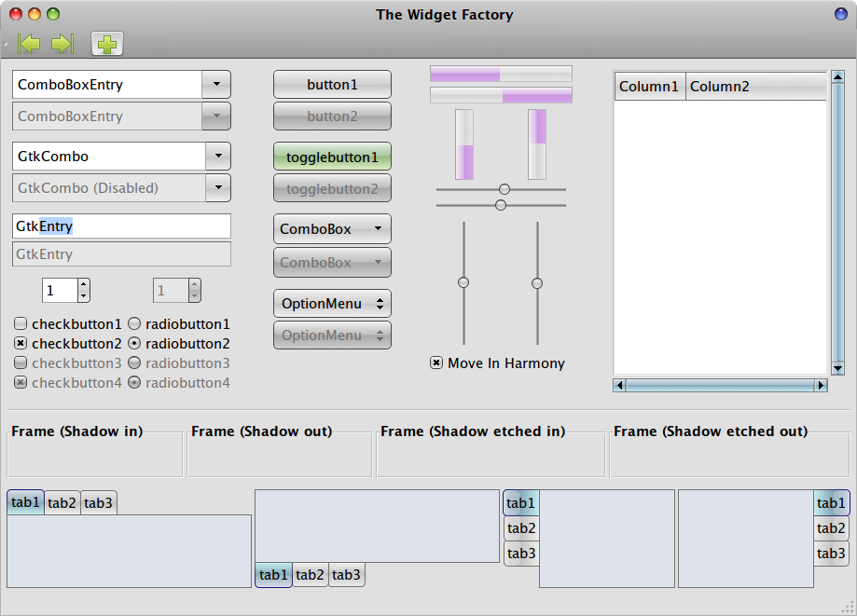Click the left vertical progress bar
Image resolution: width=857 pixels, height=616 pixels.
point(464,144)
